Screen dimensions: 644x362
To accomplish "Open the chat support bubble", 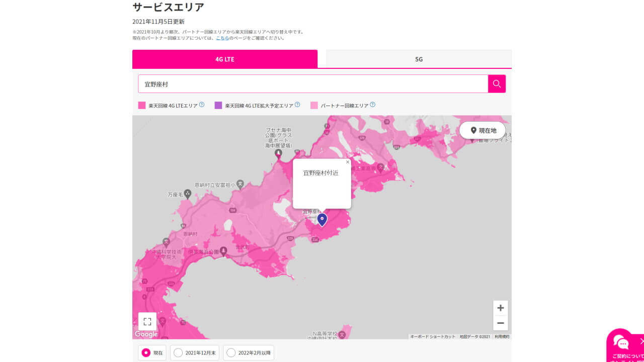I will click(x=622, y=343).
